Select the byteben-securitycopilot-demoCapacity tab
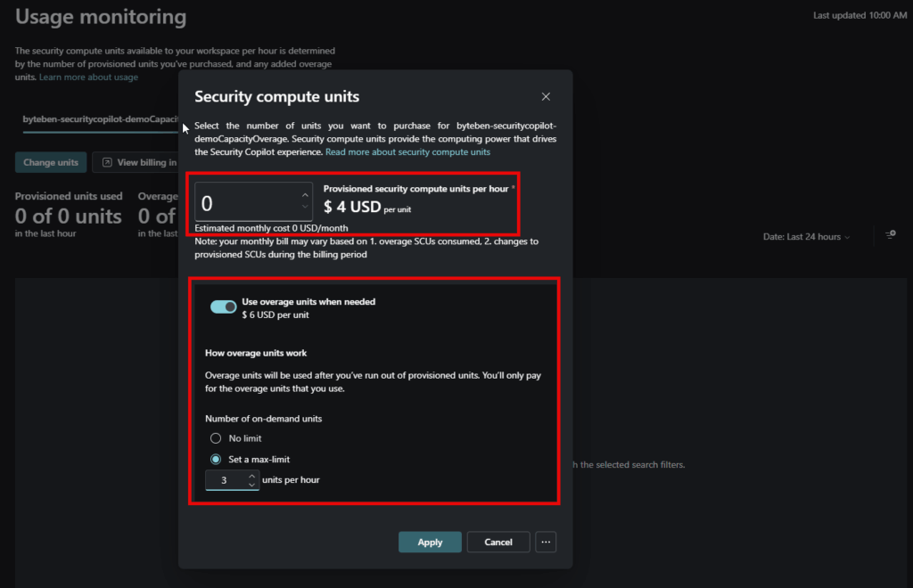This screenshot has width=913, height=588. click(x=100, y=119)
